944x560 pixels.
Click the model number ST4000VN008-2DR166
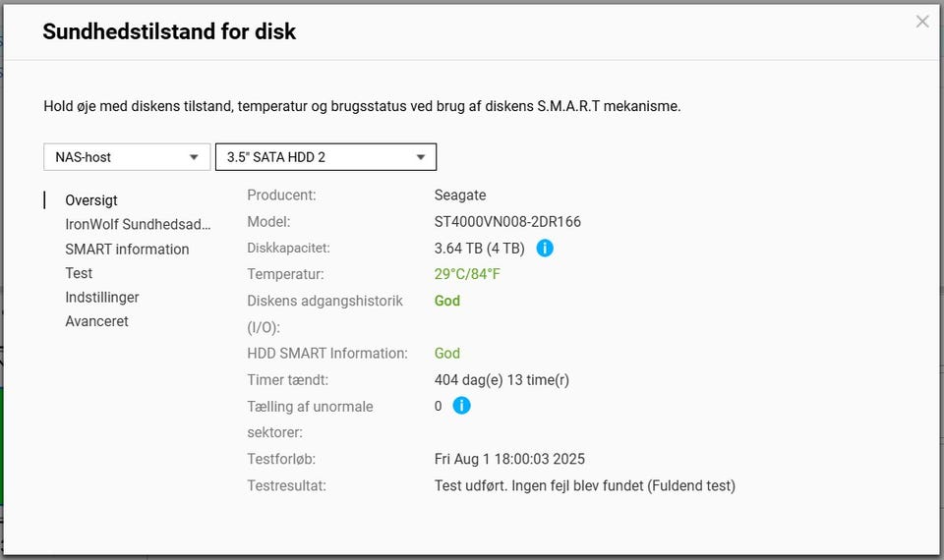pos(507,222)
